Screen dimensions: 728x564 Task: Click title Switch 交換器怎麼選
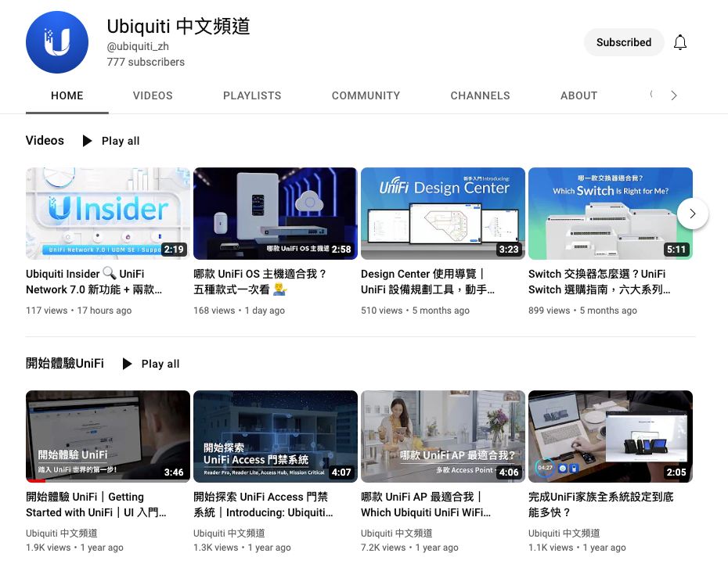(x=600, y=282)
